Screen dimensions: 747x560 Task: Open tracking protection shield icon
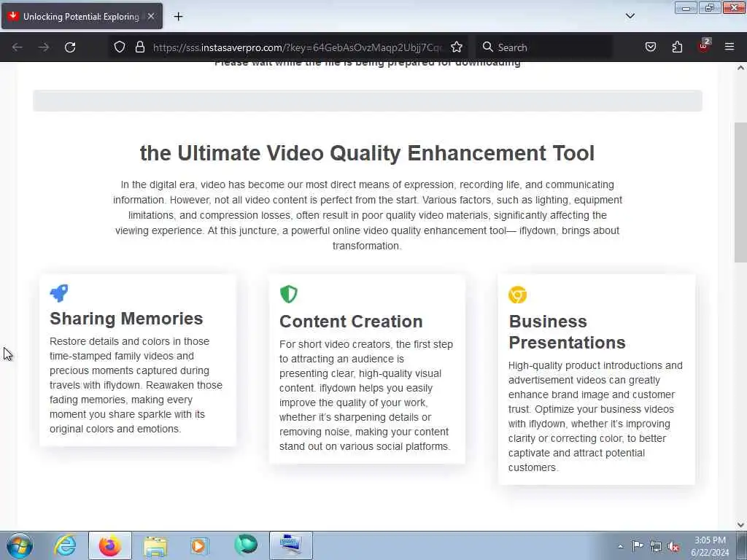click(120, 47)
